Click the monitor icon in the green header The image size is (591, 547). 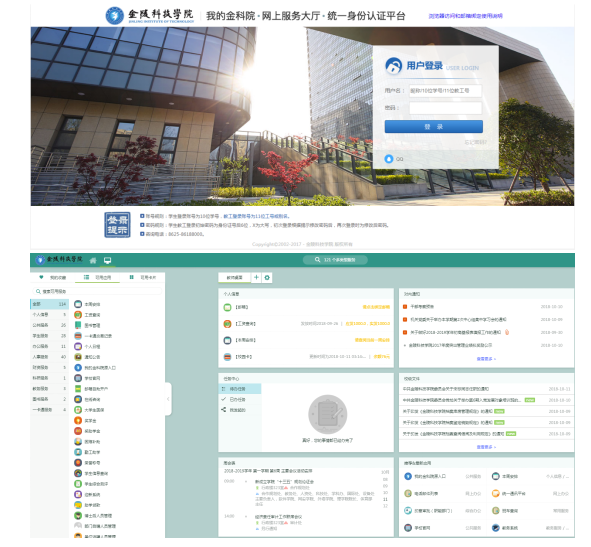click(107, 260)
